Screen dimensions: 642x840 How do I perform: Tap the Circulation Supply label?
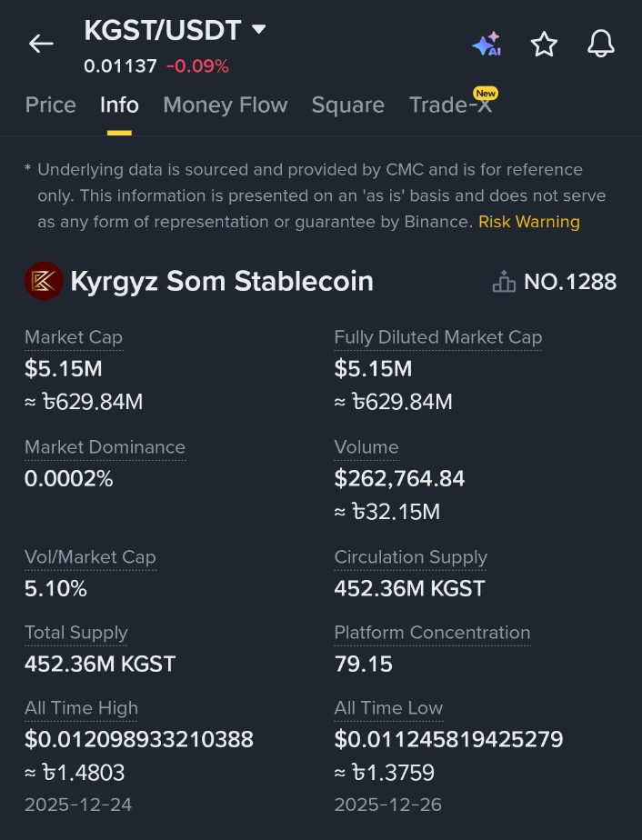tap(410, 557)
